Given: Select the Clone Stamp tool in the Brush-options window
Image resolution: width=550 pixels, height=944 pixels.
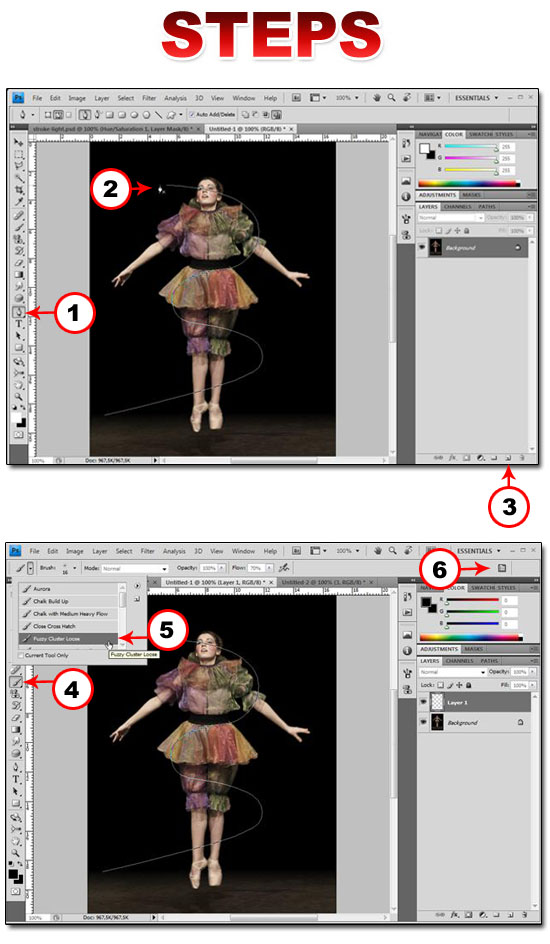Looking at the screenshot, I should [x=16, y=694].
